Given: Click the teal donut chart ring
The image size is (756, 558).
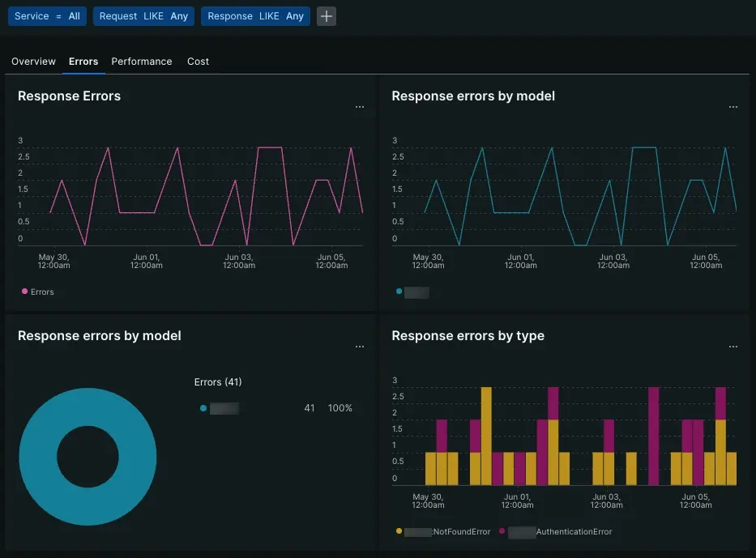Looking at the screenshot, I should [x=36, y=458].
